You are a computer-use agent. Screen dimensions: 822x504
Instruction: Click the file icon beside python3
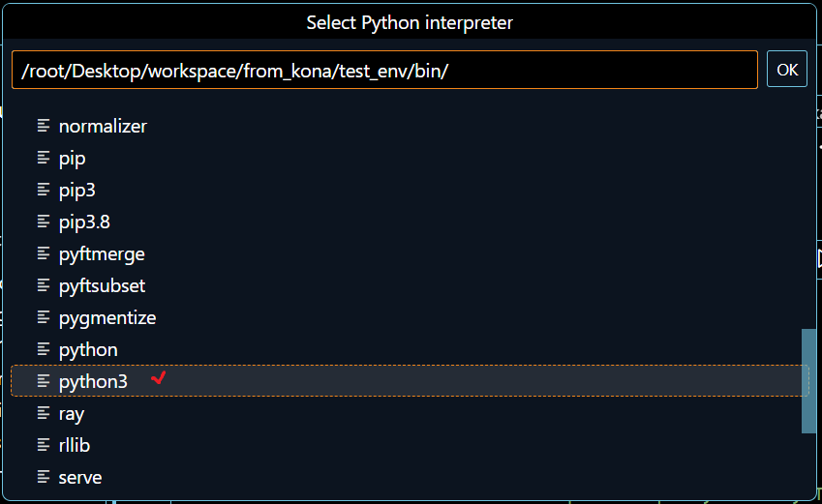44,381
